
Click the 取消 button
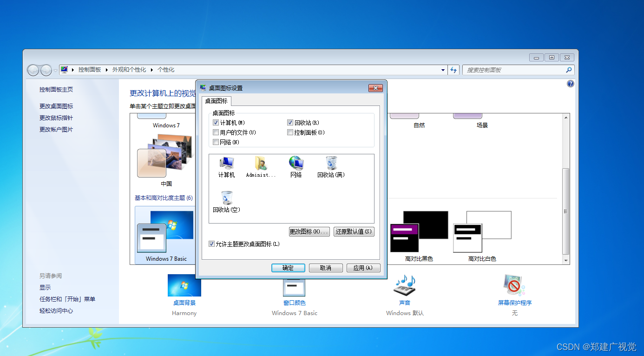click(x=326, y=268)
